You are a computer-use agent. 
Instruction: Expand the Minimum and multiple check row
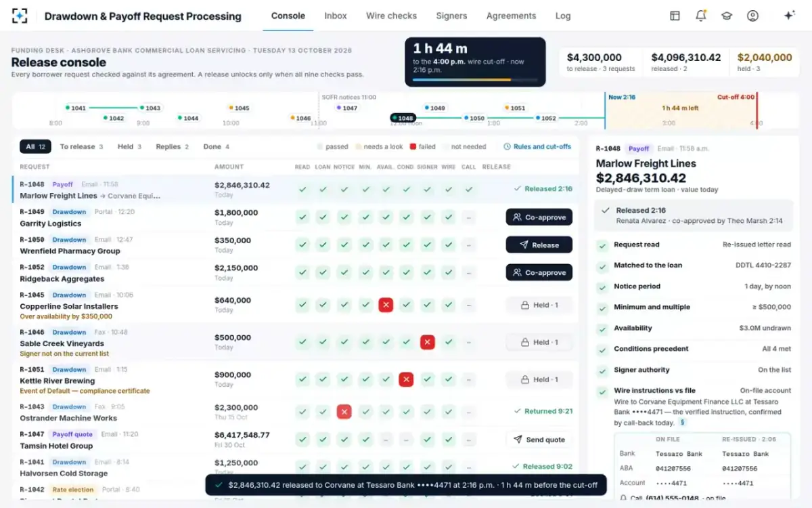[694, 308]
